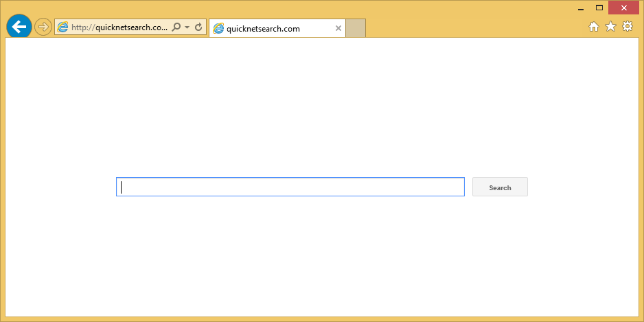Maximize the Internet Explorer window

click(x=599, y=8)
